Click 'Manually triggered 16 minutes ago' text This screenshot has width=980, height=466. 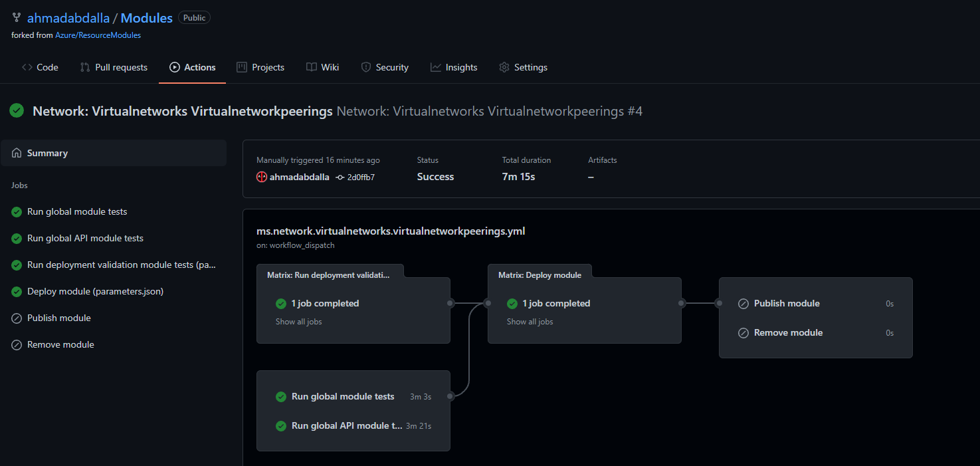tap(318, 160)
